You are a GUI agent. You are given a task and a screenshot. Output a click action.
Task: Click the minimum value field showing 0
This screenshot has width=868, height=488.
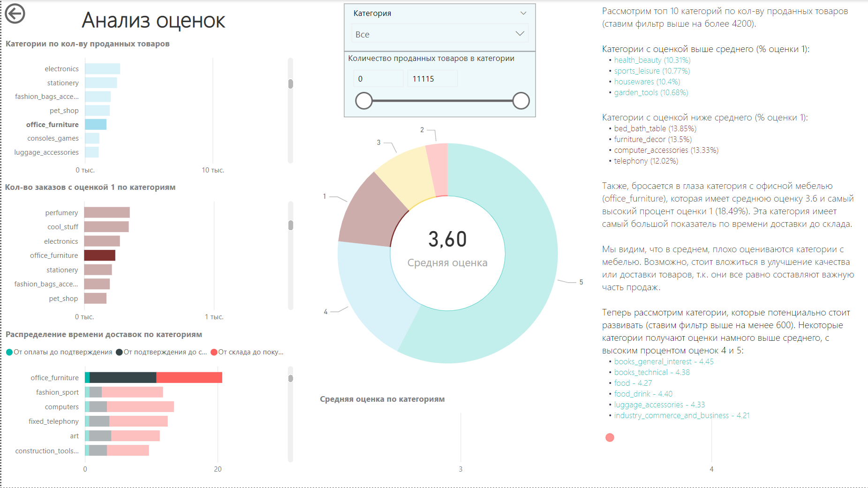click(x=378, y=78)
